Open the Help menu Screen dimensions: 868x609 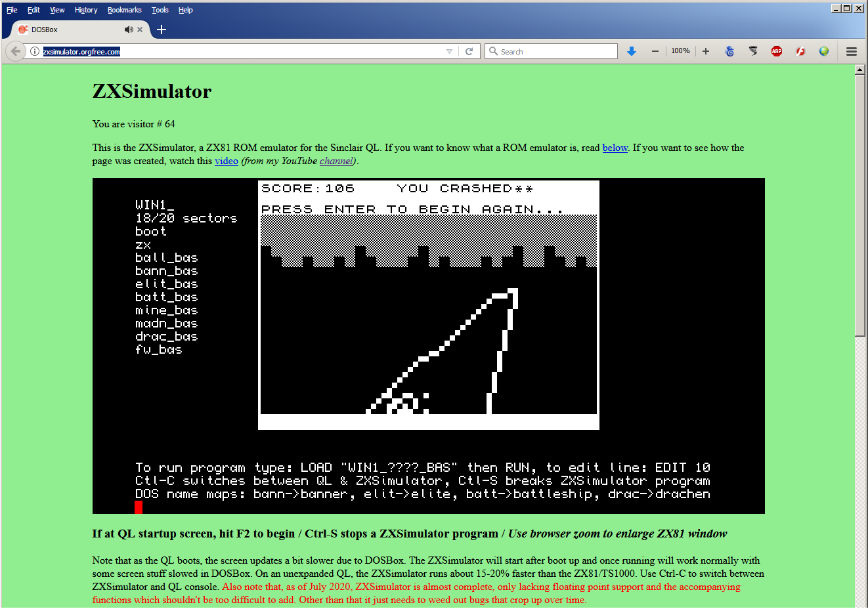point(186,10)
